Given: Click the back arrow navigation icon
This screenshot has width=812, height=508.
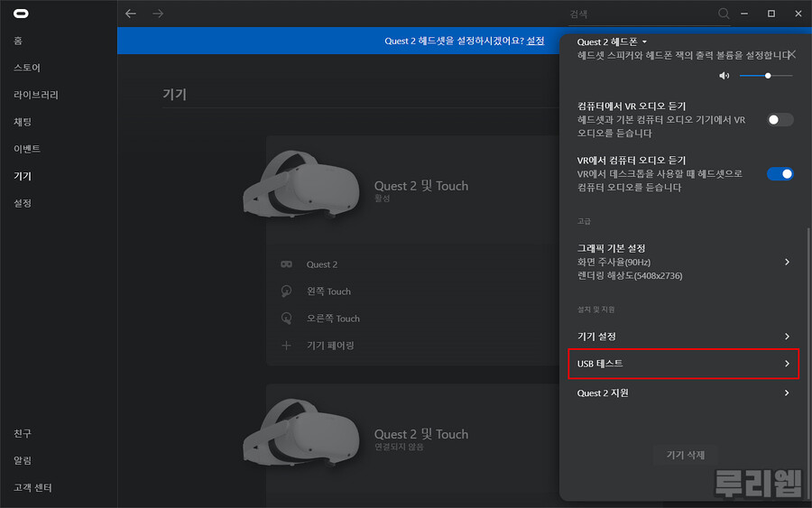Looking at the screenshot, I should 131,14.
